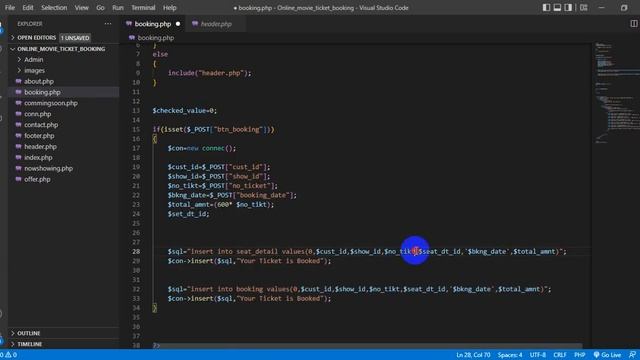Open Customize Layout icon
The image size is (640, 360).
pos(584,8)
